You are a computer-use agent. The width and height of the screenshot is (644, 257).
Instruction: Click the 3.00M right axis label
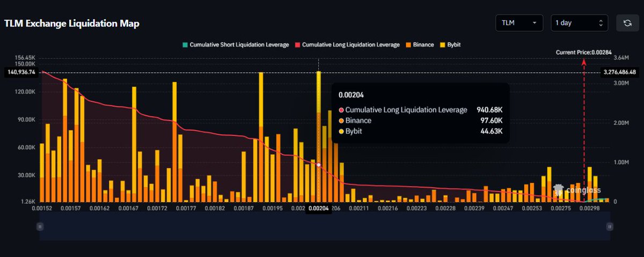621,83
